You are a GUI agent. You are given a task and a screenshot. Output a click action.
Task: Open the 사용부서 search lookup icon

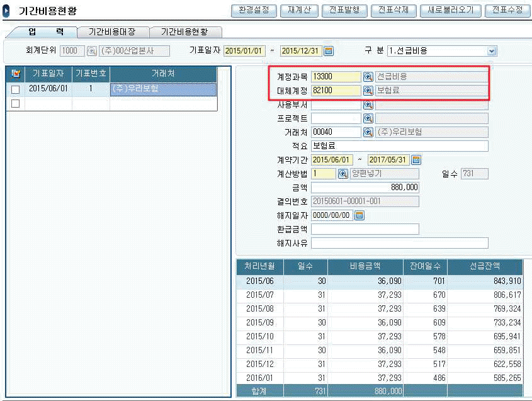pyautogui.click(x=368, y=104)
